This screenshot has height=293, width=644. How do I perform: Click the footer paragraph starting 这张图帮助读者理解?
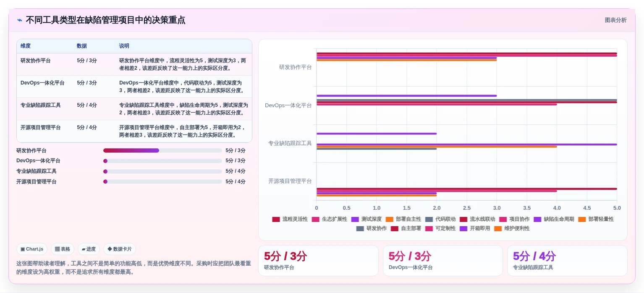(x=134, y=268)
